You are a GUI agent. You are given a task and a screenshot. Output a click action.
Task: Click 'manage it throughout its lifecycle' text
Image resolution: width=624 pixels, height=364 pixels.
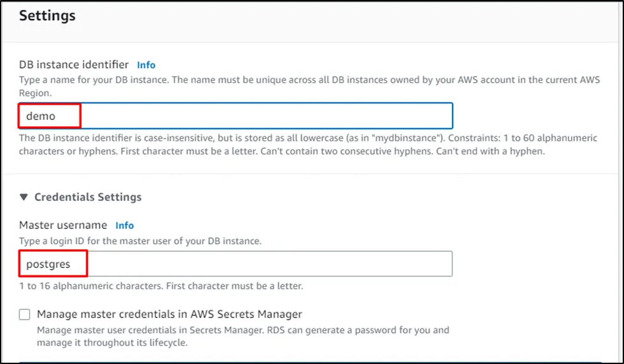pos(112,342)
